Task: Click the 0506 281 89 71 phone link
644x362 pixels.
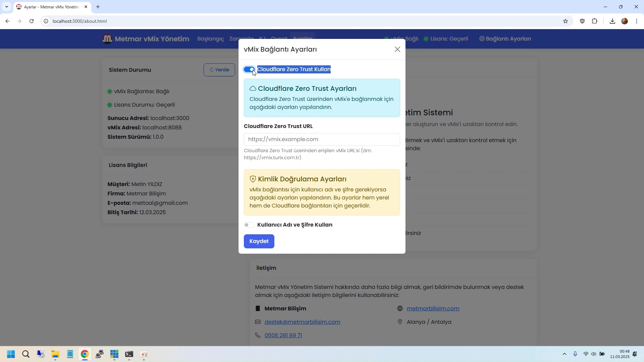Action: (x=283, y=335)
